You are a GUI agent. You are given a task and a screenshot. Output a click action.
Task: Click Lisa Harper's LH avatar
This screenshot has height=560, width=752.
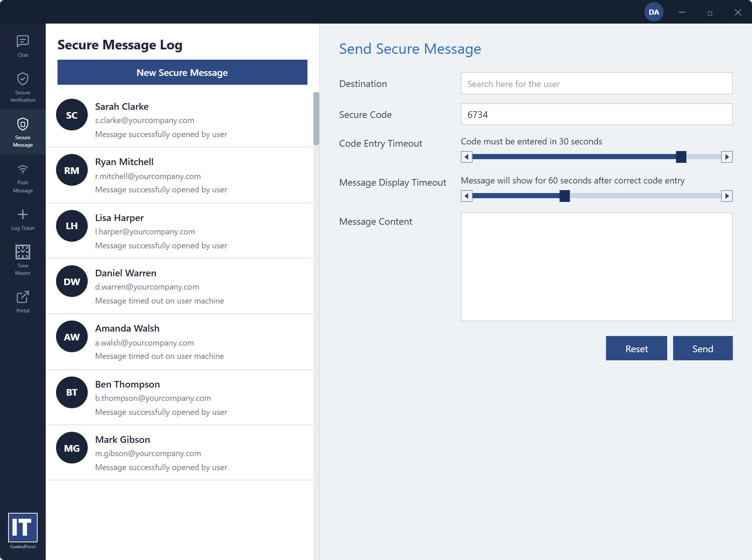coord(72,226)
